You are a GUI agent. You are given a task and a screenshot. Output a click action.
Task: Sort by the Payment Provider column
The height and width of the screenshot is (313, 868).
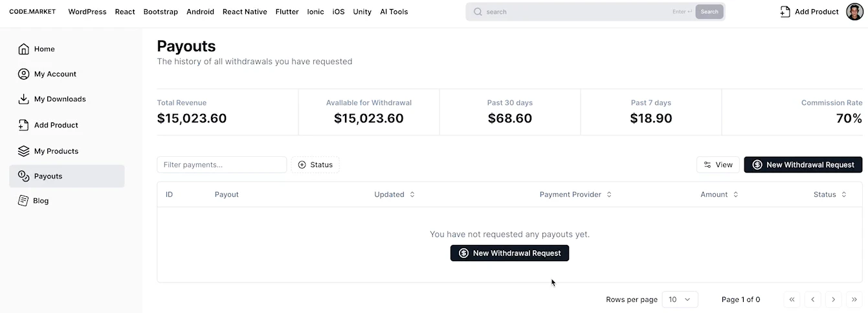point(575,194)
